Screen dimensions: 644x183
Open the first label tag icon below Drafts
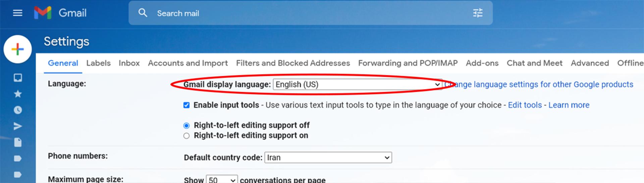tap(18, 158)
